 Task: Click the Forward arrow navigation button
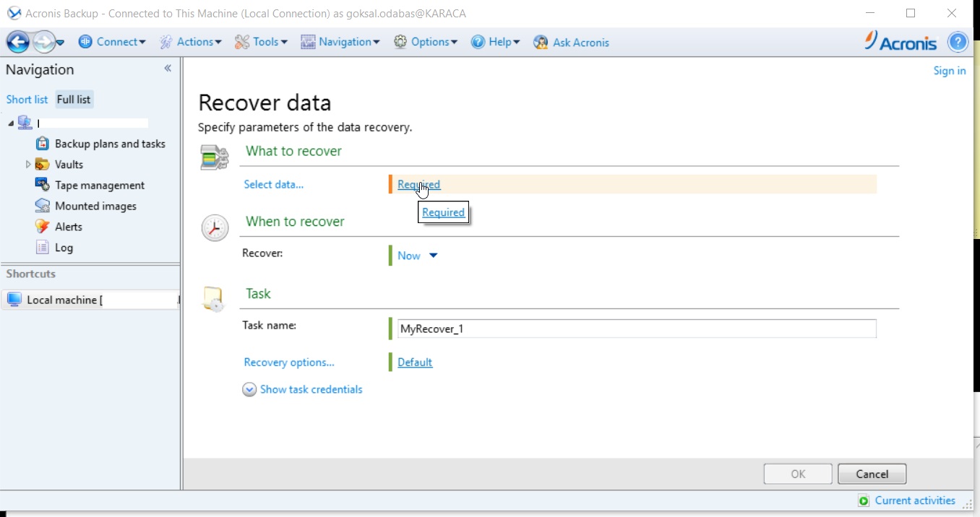[x=44, y=42]
